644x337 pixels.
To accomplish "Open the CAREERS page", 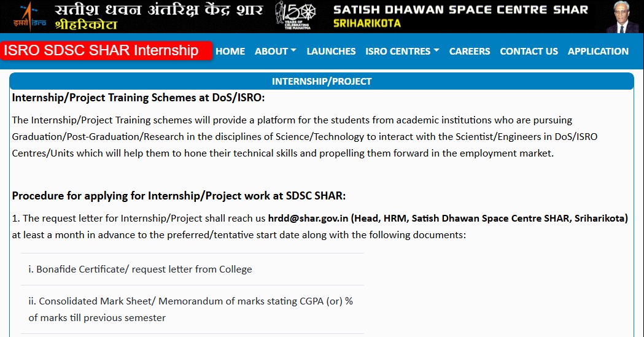I will point(470,52).
